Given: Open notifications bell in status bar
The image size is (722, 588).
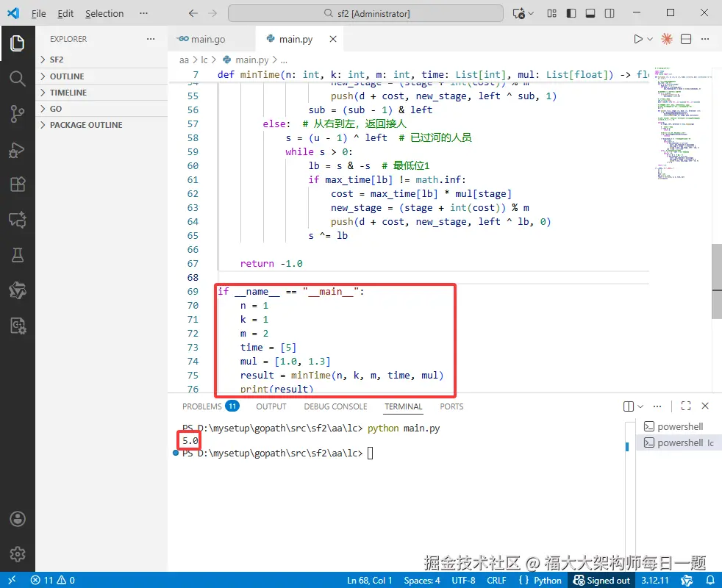Looking at the screenshot, I should click(710, 580).
